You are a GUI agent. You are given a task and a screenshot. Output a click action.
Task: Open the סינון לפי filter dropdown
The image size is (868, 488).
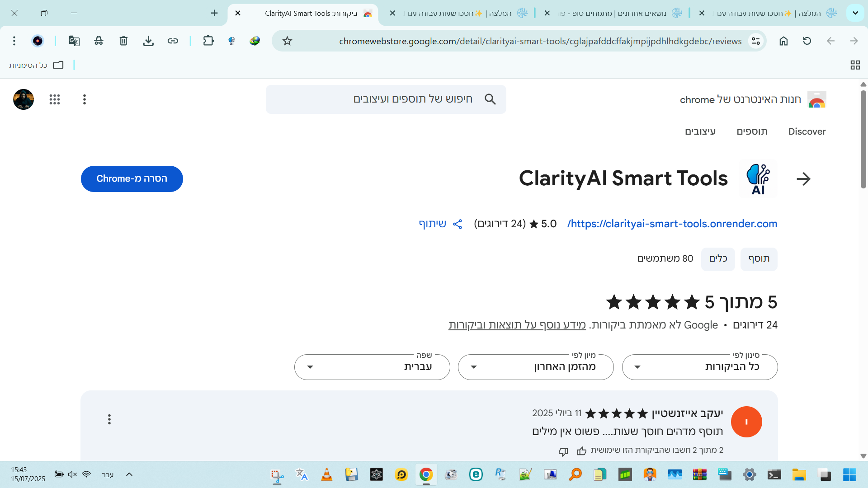(x=700, y=367)
